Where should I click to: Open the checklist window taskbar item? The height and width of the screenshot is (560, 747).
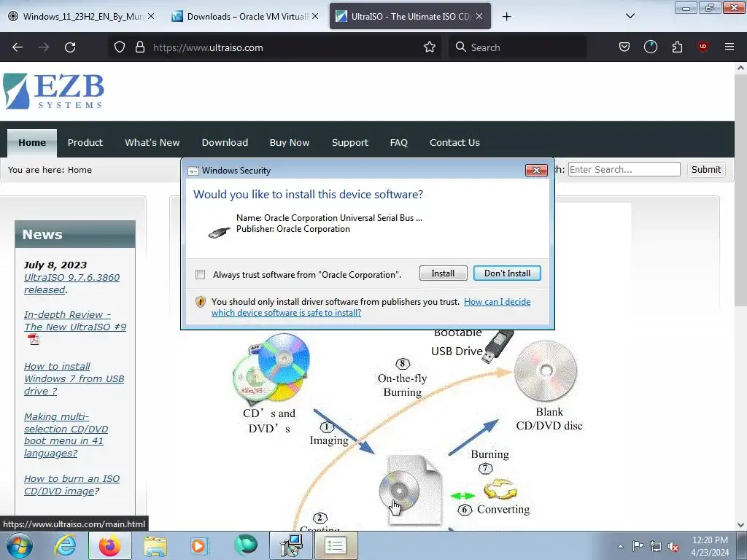336,545
